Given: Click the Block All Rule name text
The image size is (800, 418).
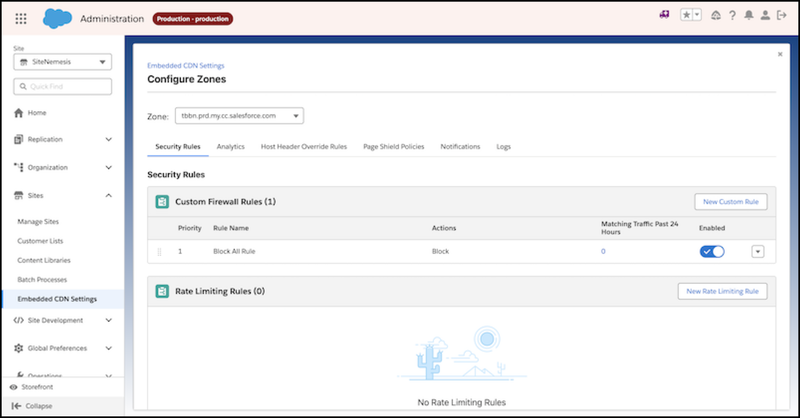Looking at the screenshot, I should pyautogui.click(x=234, y=251).
